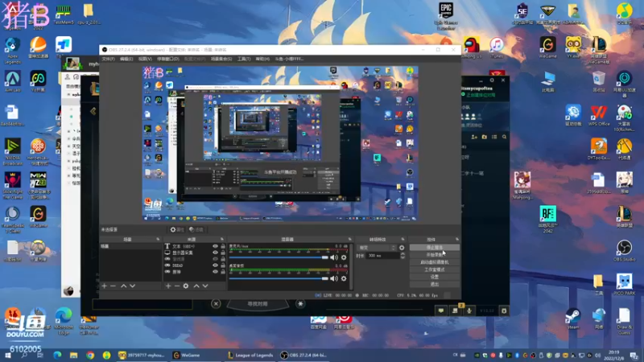Screen dimensions: 644x362
Task: Click search icon in League client friends panel
Action: click(x=505, y=137)
